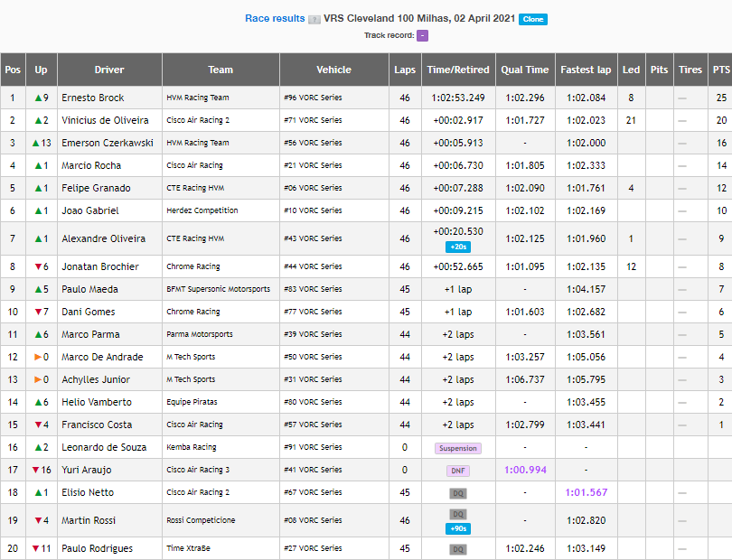Click the +90s penalty badge for Martin Rossi
The height and width of the screenshot is (560, 732).
pyautogui.click(x=458, y=528)
